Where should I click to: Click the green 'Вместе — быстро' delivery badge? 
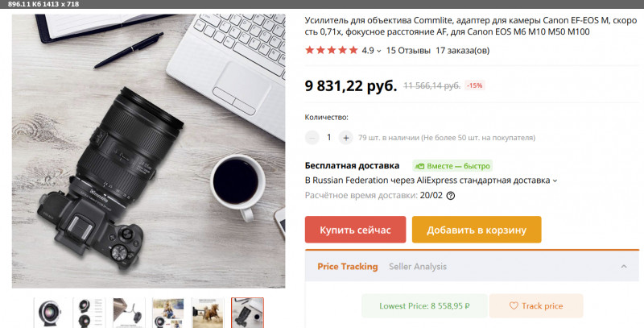click(451, 166)
